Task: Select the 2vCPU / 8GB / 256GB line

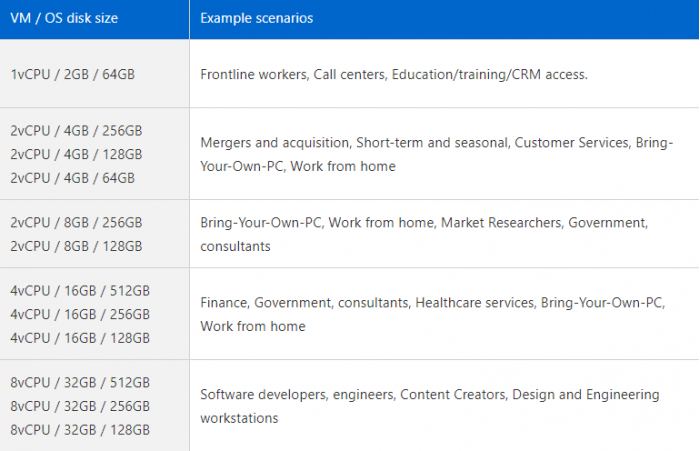Action: click(76, 222)
